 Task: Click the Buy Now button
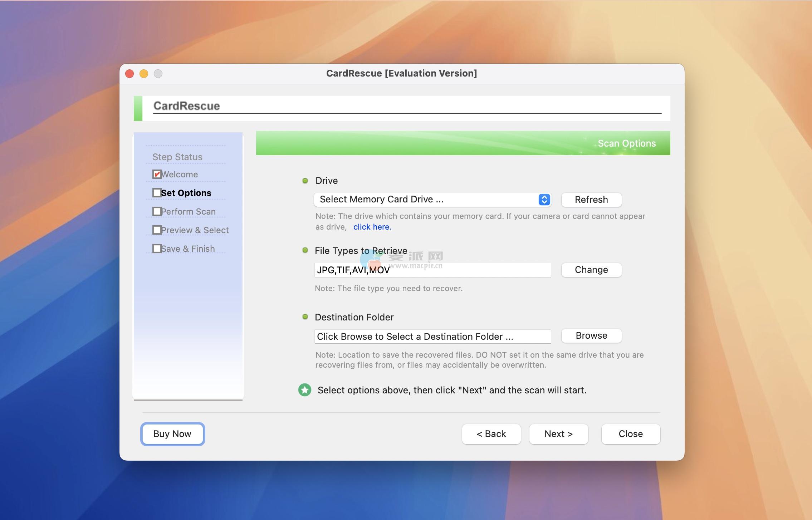[172, 434]
